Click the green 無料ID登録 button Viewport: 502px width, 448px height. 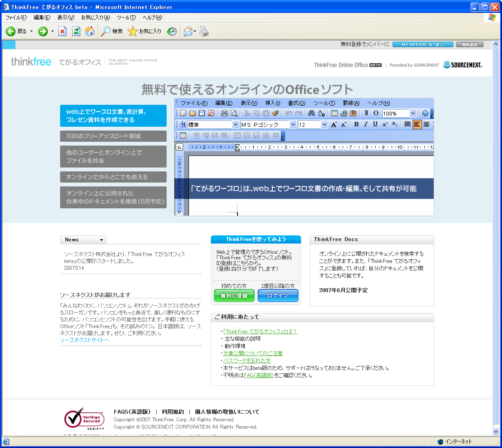click(x=234, y=296)
